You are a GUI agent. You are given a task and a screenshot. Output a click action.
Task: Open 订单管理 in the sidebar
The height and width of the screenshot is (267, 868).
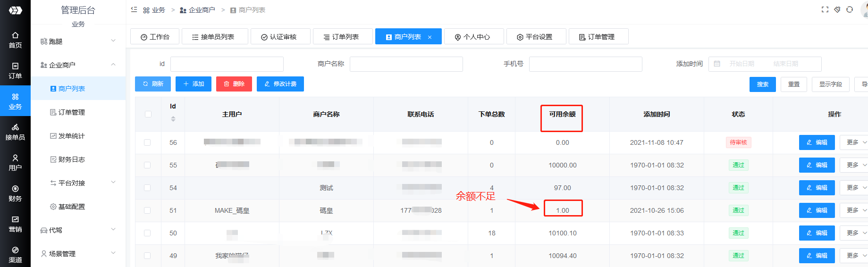[78, 112]
